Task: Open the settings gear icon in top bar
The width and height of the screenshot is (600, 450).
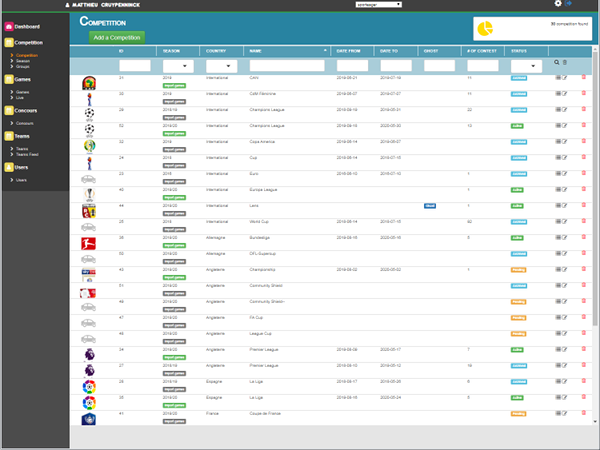Action: [558, 4]
